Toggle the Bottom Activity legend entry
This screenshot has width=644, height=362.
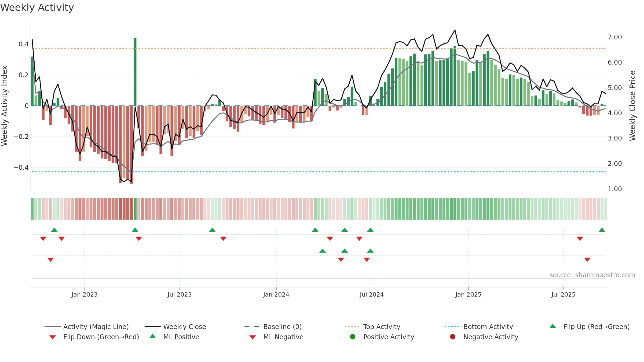479,327
